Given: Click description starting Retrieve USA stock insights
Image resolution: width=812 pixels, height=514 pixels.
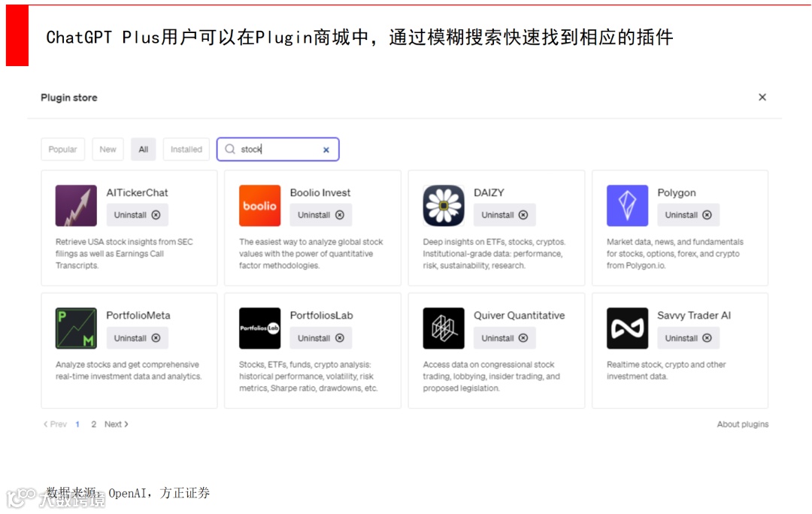Looking at the screenshot, I should point(124,254).
